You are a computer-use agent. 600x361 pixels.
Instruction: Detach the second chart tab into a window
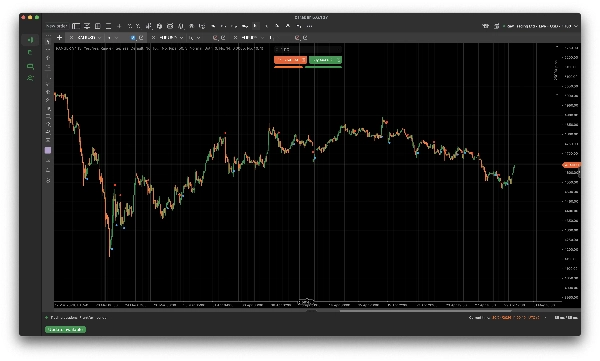click(223, 38)
